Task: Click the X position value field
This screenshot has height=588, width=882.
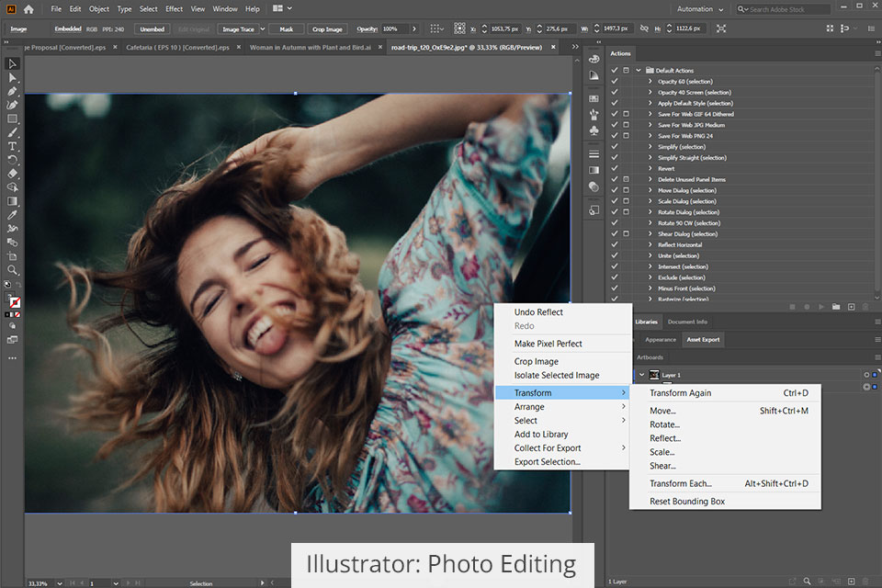Action: tap(504, 28)
